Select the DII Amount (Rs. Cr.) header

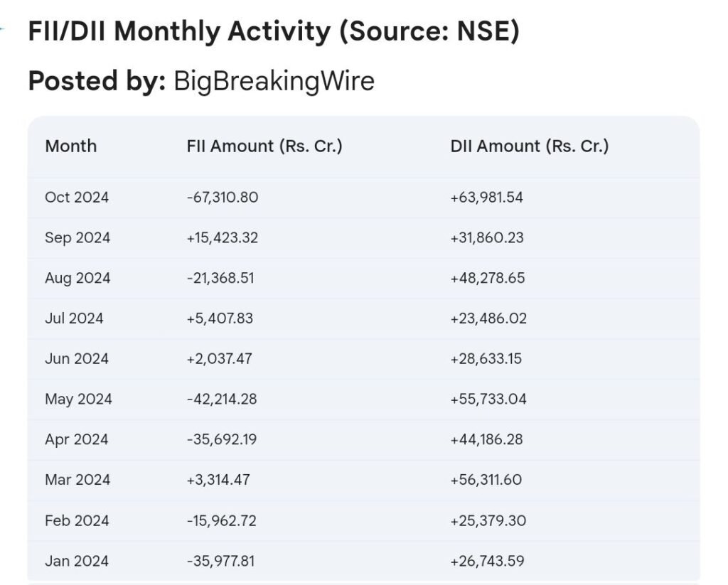(529, 146)
